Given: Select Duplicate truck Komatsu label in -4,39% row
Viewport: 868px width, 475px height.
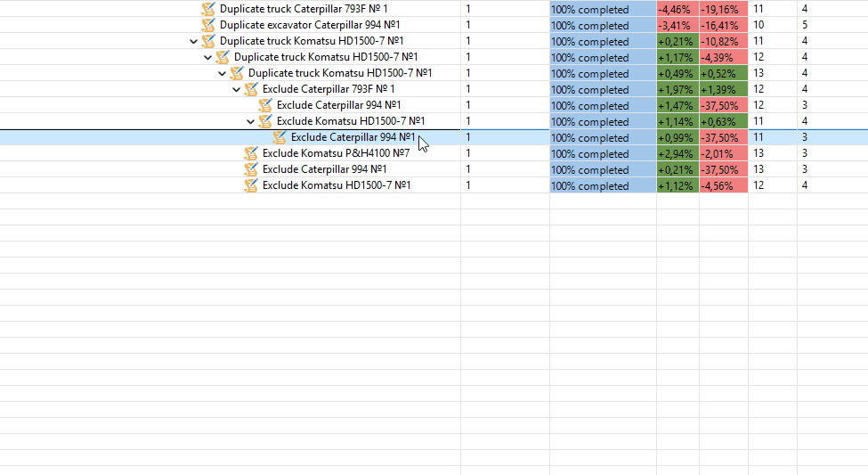Looking at the screenshot, I should point(326,57).
